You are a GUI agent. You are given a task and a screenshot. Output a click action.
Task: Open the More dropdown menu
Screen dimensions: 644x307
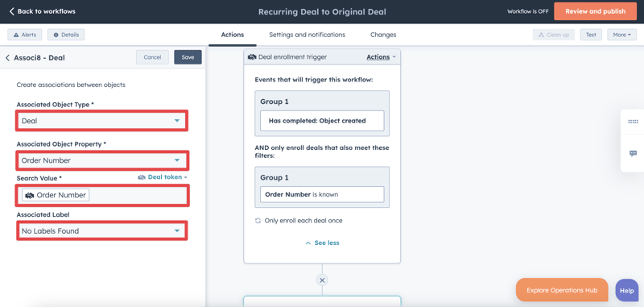pyautogui.click(x=621, y=35)
